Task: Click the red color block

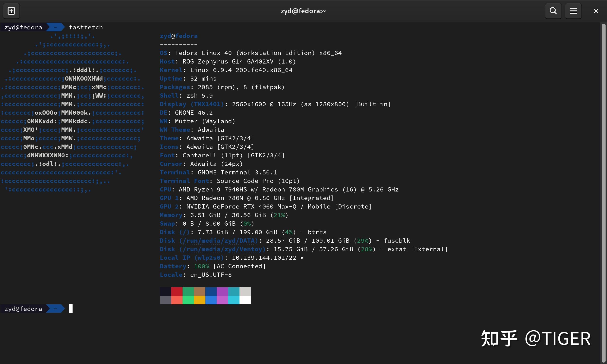Action: pos(177,291)
